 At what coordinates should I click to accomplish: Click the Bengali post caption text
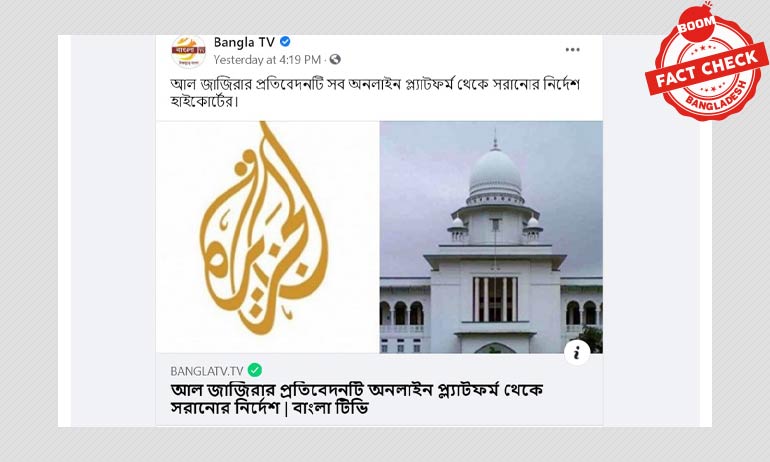[375, 93]
